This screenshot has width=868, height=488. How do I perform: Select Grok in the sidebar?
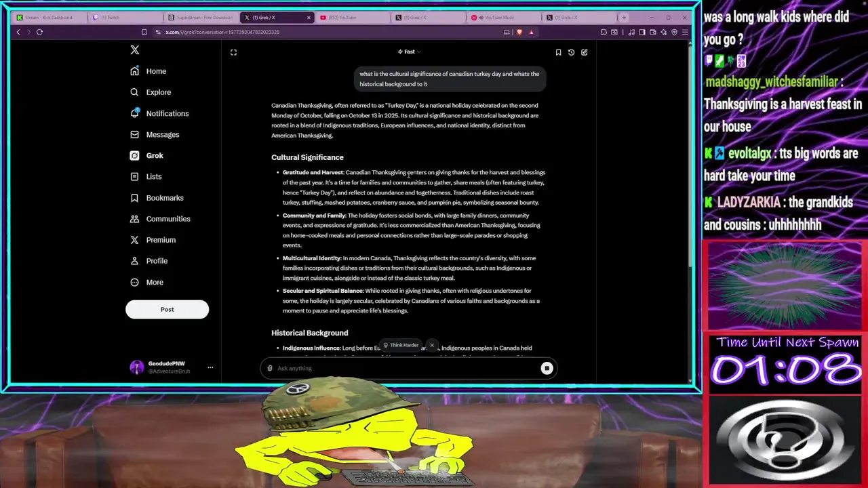(146, 155)
